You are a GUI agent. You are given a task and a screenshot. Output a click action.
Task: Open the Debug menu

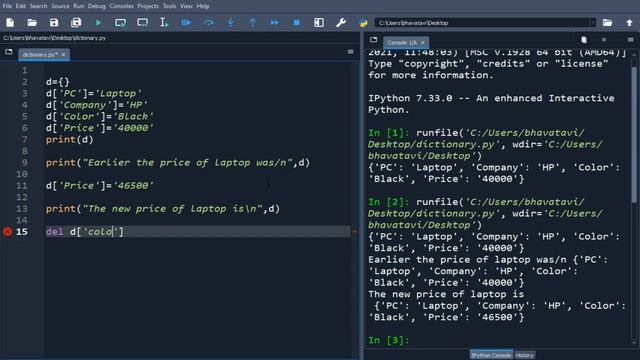pos(96,6)
